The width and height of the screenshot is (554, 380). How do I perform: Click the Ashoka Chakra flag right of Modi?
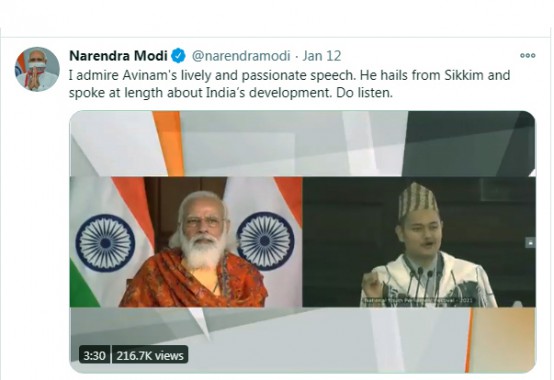tap(265, 241)
